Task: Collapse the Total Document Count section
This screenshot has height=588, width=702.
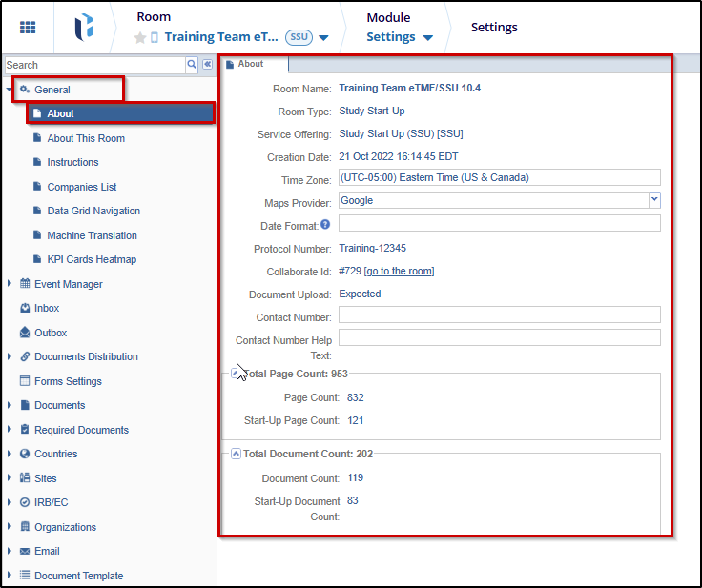Action: coord(236,454)
